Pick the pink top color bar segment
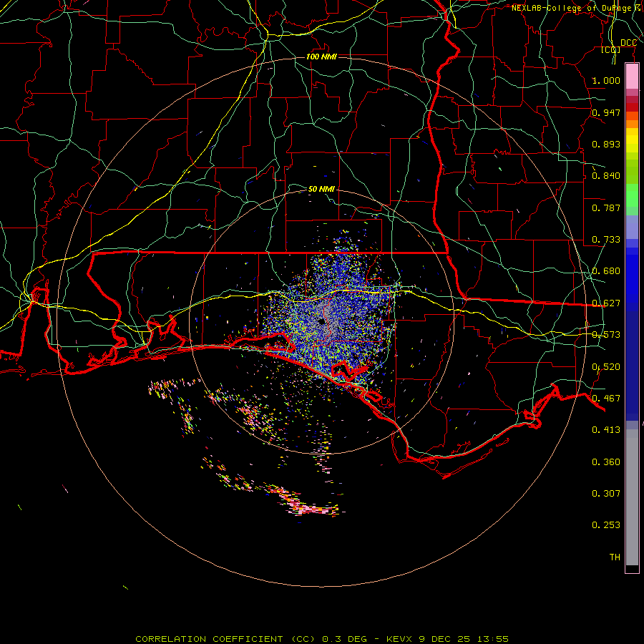The width and height of the screenshot is (644, 644). click(632, 77)
